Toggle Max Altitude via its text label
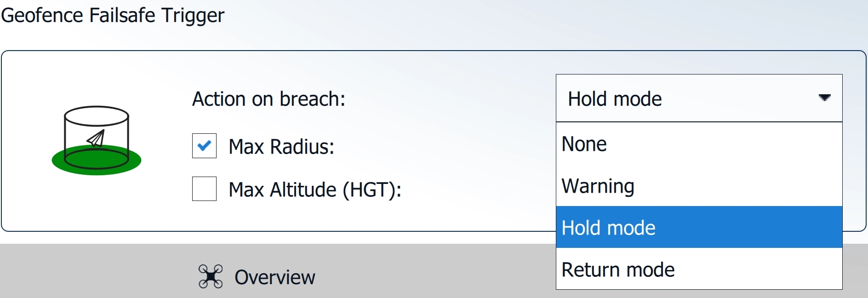This screenshot has width=868, height=298. pos(315,189)
